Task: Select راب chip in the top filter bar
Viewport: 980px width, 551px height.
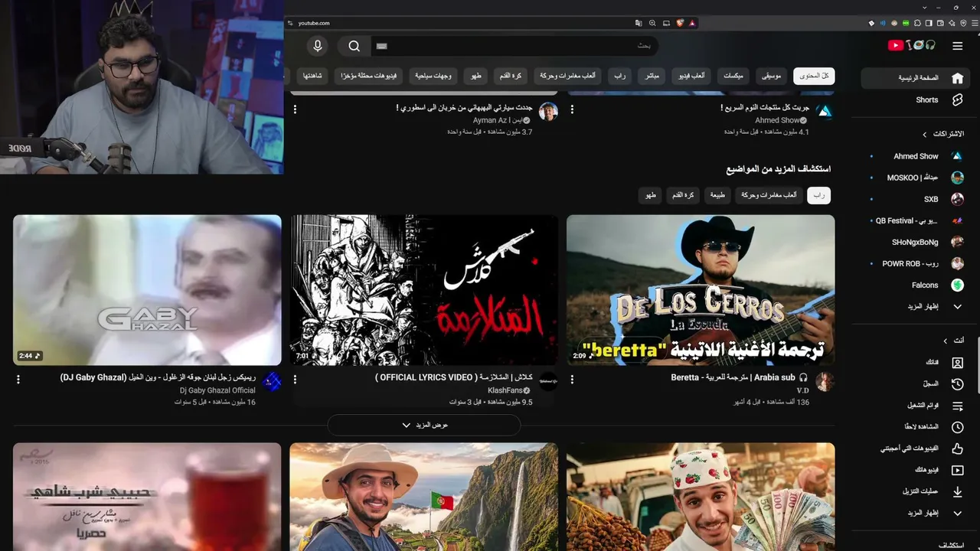Action: pos(620,76)
